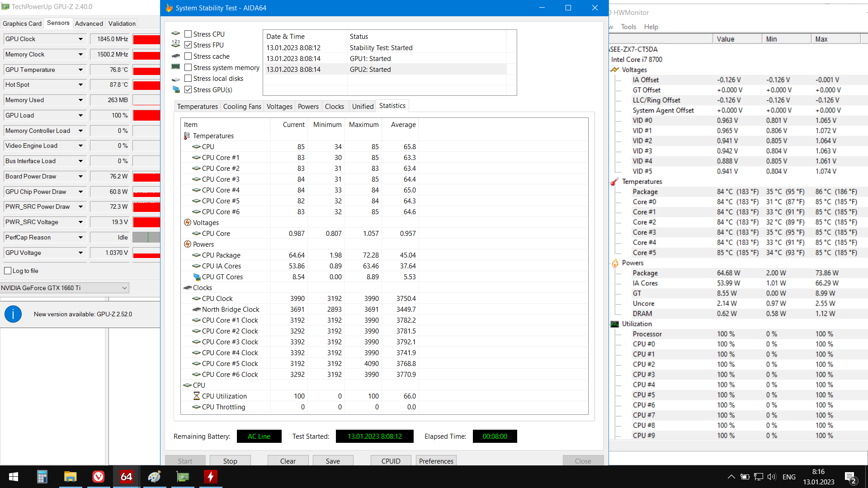Enable the Stress CPU checkbox
868x488 pixels.
188,34
